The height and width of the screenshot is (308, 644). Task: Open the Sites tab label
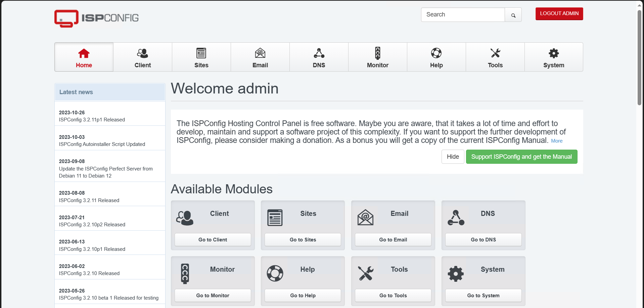pos(201,65)
